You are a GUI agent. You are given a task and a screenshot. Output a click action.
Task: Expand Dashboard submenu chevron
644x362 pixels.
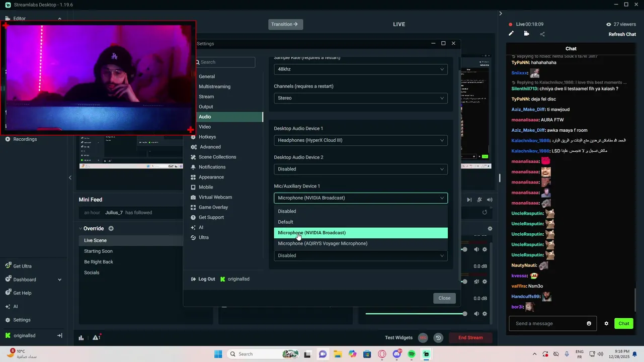tap(59, 280)
